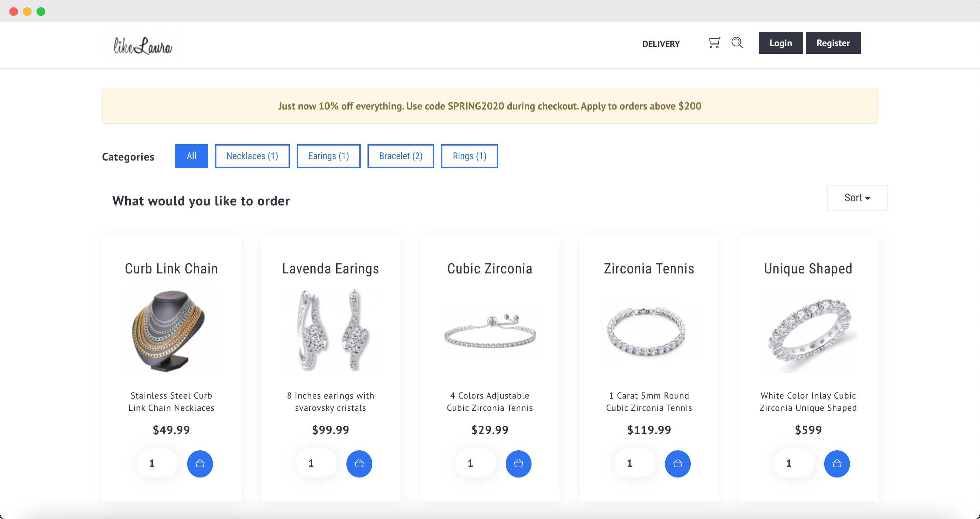Open the Lavenda Earings product image
Image resolution: width=980 pixels, height=519 pixels.
point(330,330)
